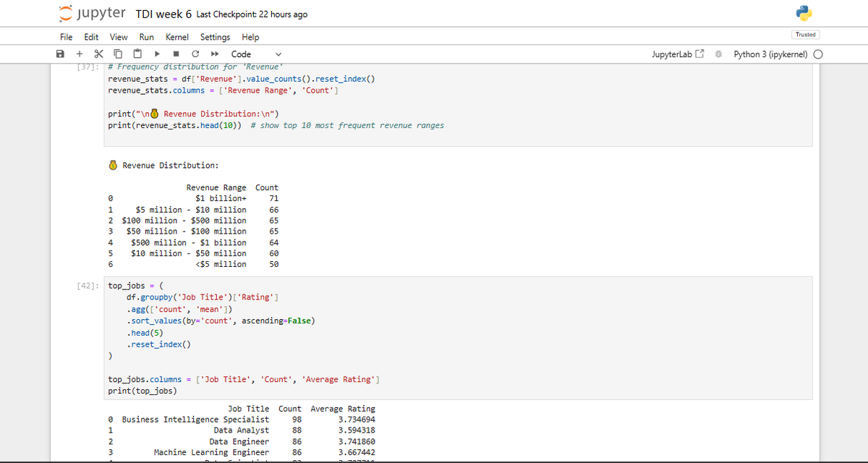Open the File menu
Screen dimensions: 868x463
click(x=66, y=37)
